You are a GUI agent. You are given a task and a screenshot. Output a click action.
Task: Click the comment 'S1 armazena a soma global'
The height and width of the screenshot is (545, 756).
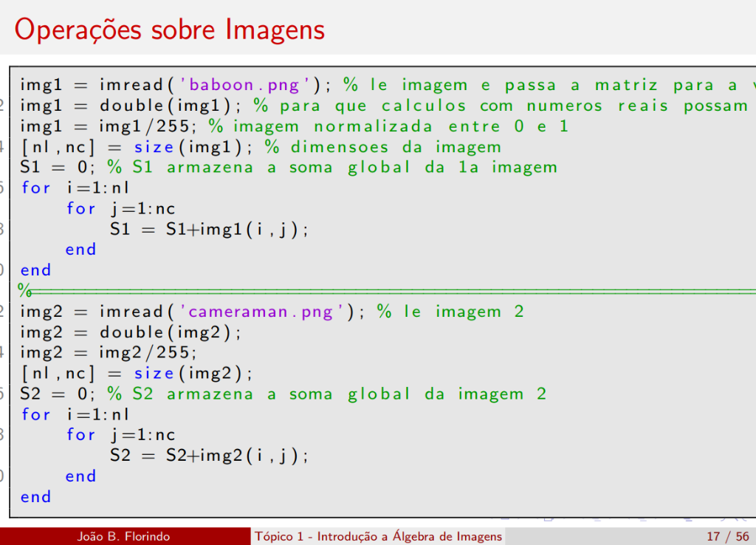coord(332,168)
